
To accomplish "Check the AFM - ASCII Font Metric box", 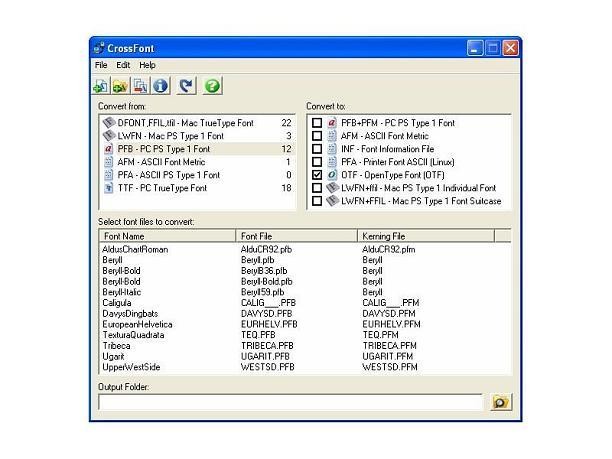I will click(x=317, y=136).
